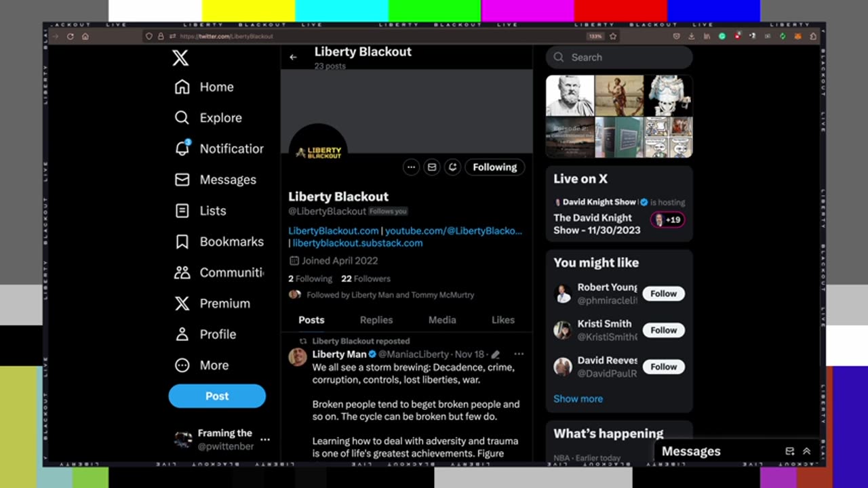Click the 133% zoom level indicator

click(x=595, y=36)
